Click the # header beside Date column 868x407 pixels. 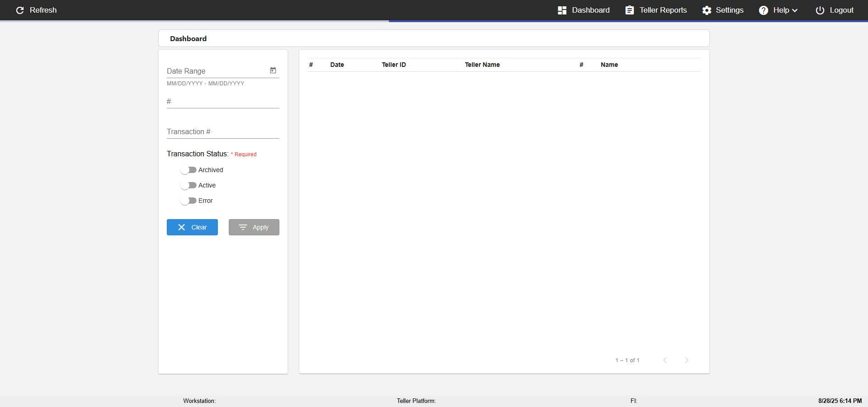[x=311, y=65]
